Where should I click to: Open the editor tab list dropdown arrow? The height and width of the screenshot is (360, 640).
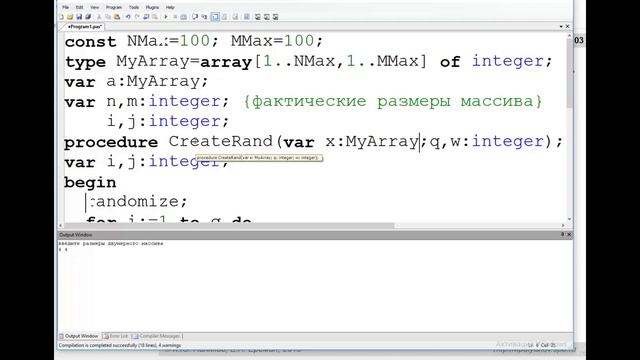pos(561,27)
